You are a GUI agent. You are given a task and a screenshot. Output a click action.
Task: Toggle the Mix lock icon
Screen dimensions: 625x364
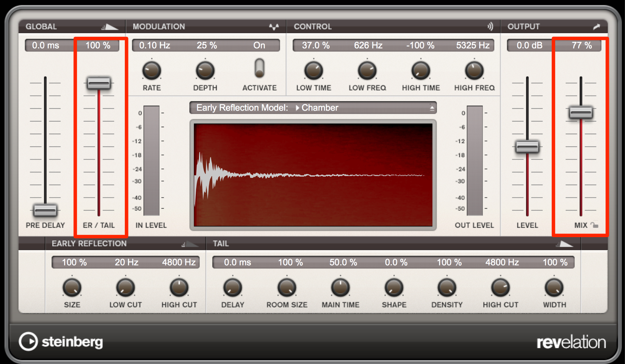(594, 225)
